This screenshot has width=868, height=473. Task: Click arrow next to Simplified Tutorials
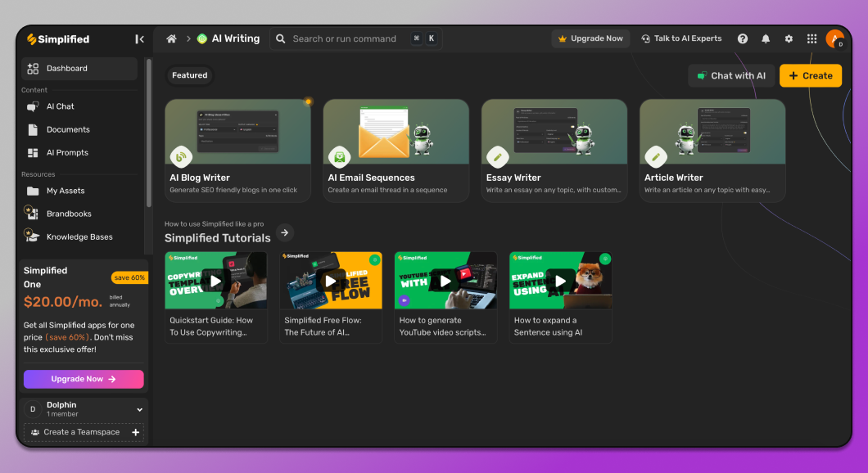[284, 232]
